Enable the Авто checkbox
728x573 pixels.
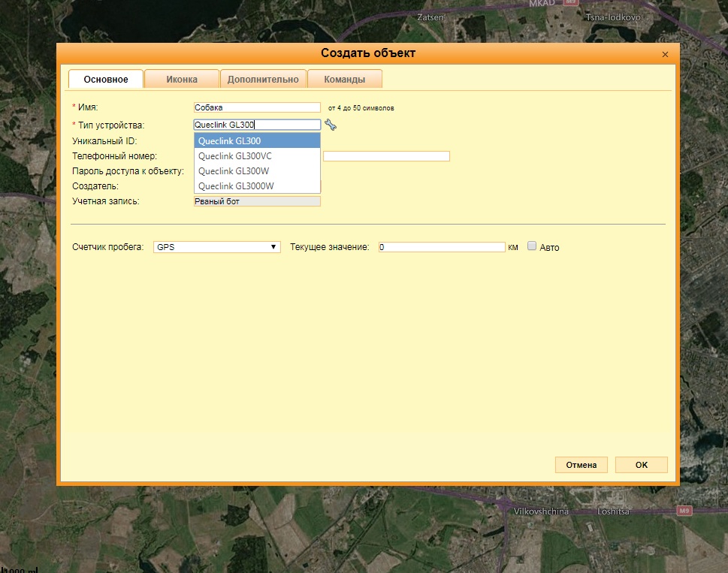click(x=532, y=246)
